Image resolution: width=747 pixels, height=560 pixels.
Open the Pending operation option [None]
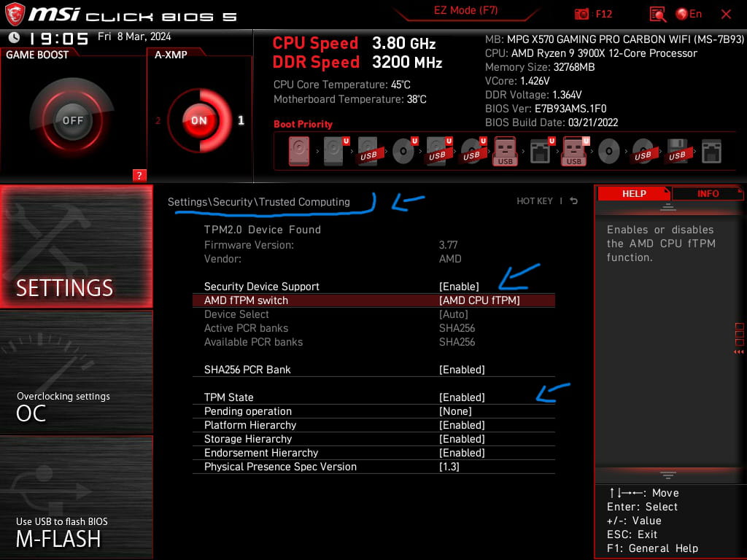[373, 411]
